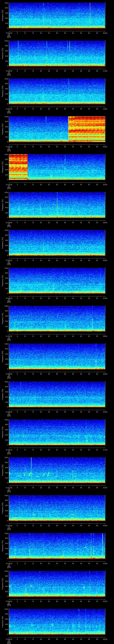Open the spectrogram panel starting at 12:40:00
Image resolution: width=114 pixels, height=644 pixels.
pos(57,432)
